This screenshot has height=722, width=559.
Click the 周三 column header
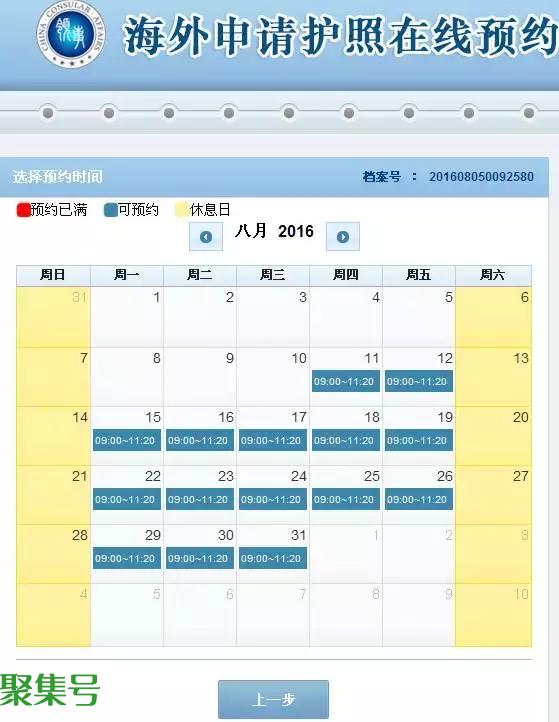click(273, 275)
